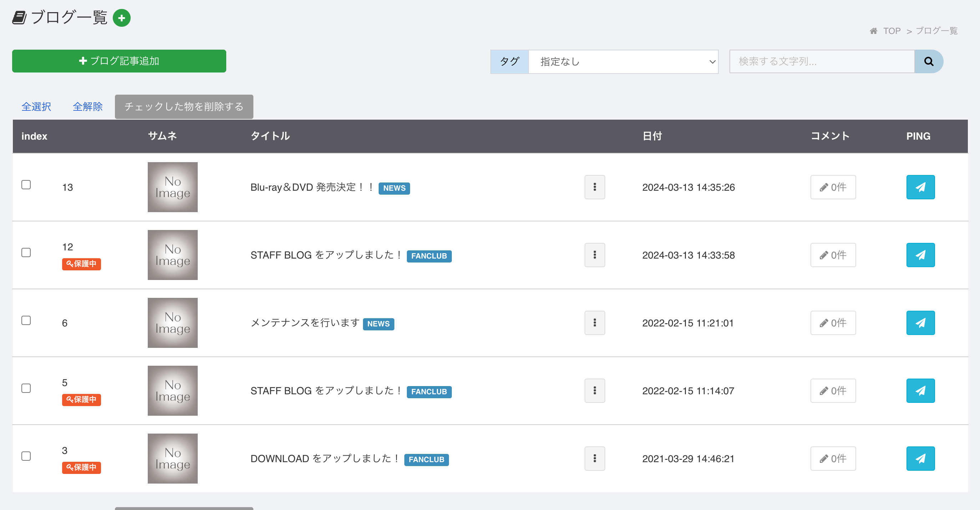Click チェックした物を削除する button
The height and width of the screenshot is (510, 980).
pyautogui.click(x=184, y=106)
